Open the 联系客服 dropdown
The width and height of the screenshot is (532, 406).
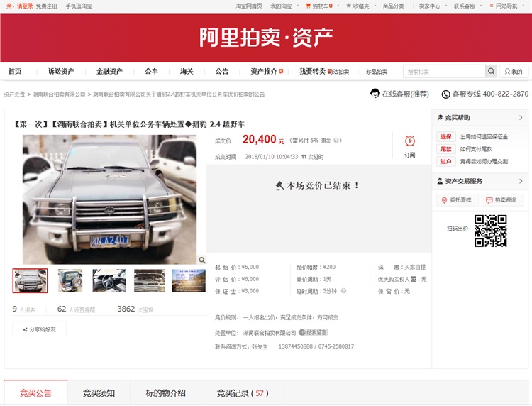pyautogui.click(x=468, y=6)
